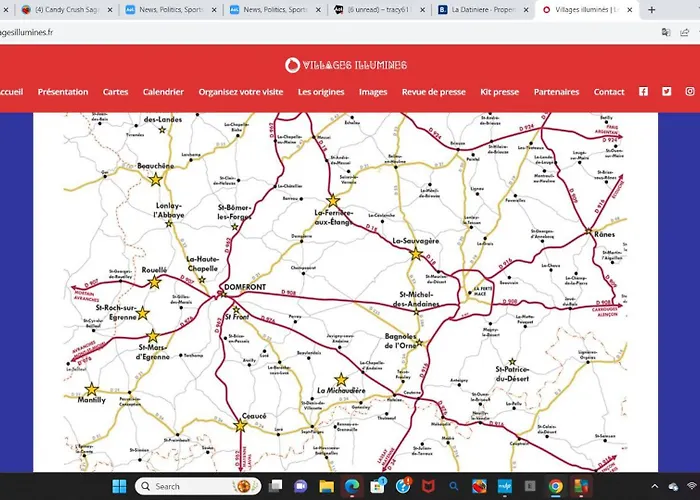The image size is (700, 500).
Task: Open a new browser tab
Action: [652, 10]
